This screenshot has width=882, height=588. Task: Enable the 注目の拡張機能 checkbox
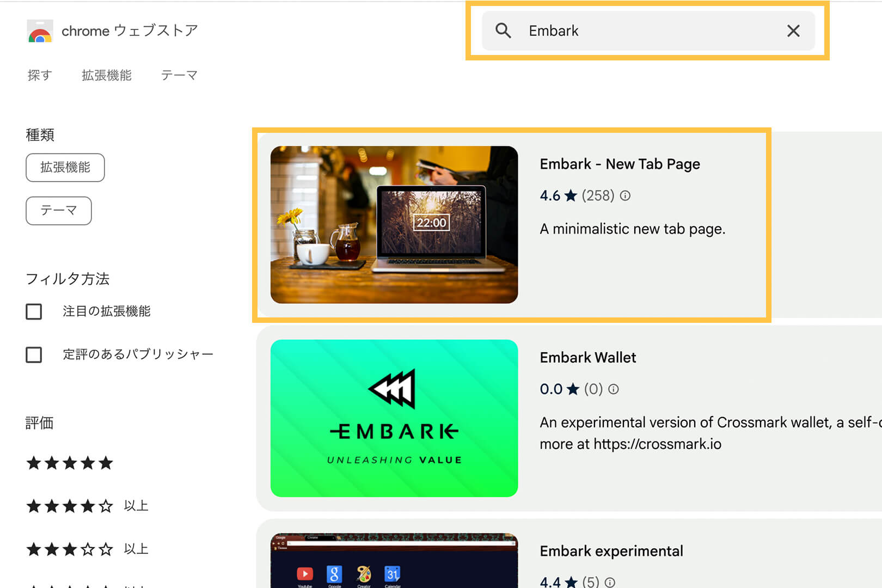click(x=34, y=311)
